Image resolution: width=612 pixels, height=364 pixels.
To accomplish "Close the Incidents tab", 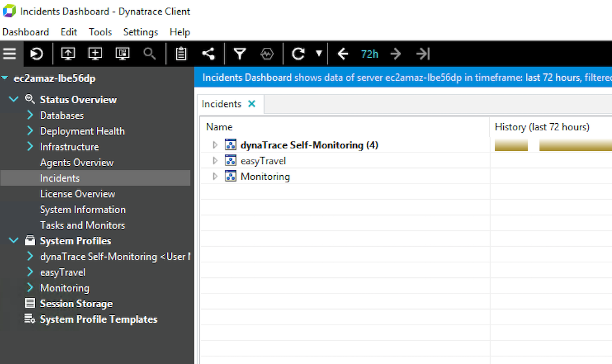I will pos(252,104).
